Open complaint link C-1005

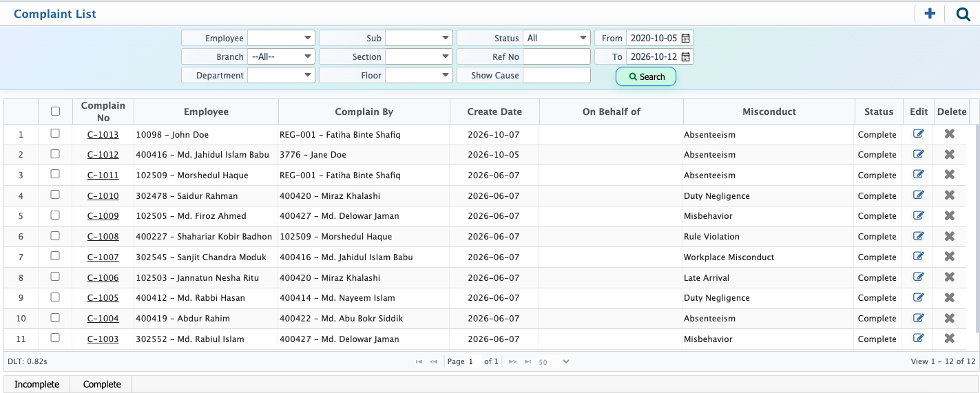click(103, 298)
